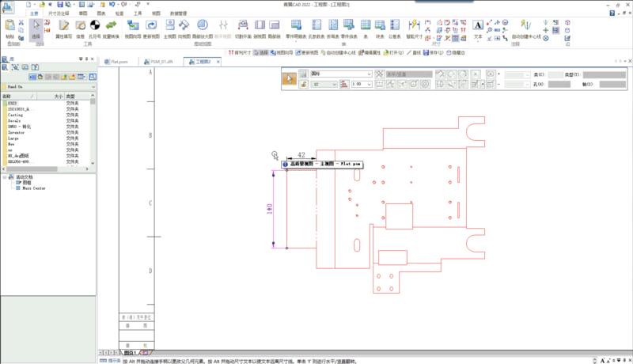633x364 pixels.
Task: Click the 智能尺寸 smart dimension tool
Action: pos(414,28)
